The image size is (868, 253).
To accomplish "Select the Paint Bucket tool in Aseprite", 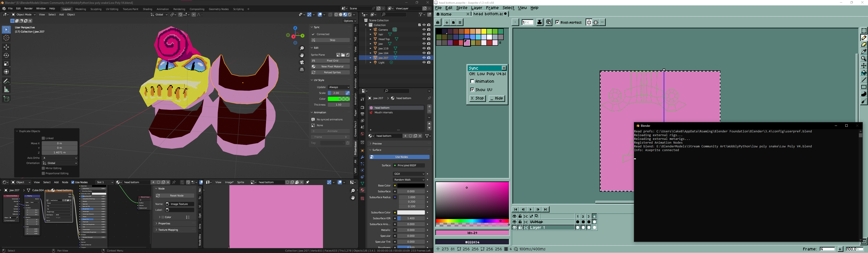I will 864,73.
